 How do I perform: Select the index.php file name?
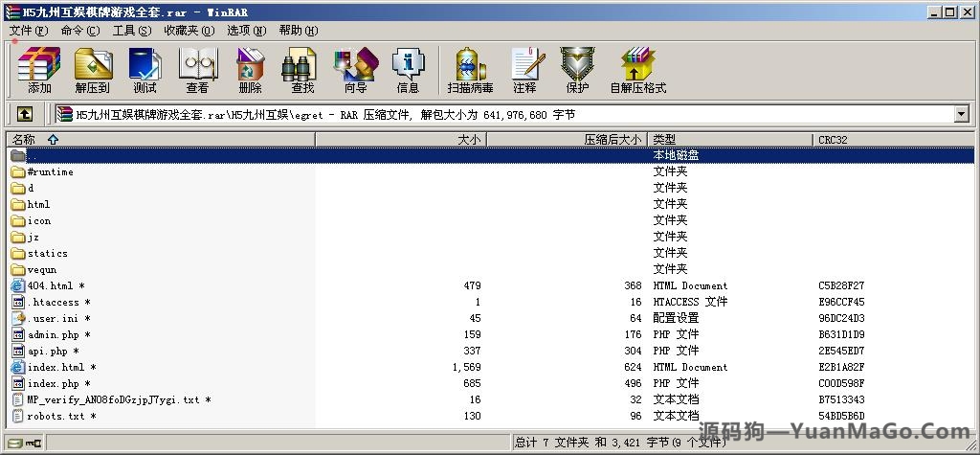(58, 383)
